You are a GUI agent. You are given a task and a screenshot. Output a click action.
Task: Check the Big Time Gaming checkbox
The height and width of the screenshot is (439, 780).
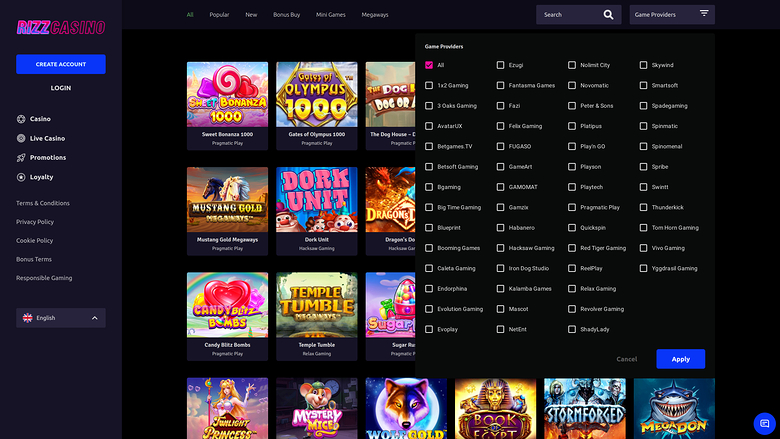[x=429, y=207]
